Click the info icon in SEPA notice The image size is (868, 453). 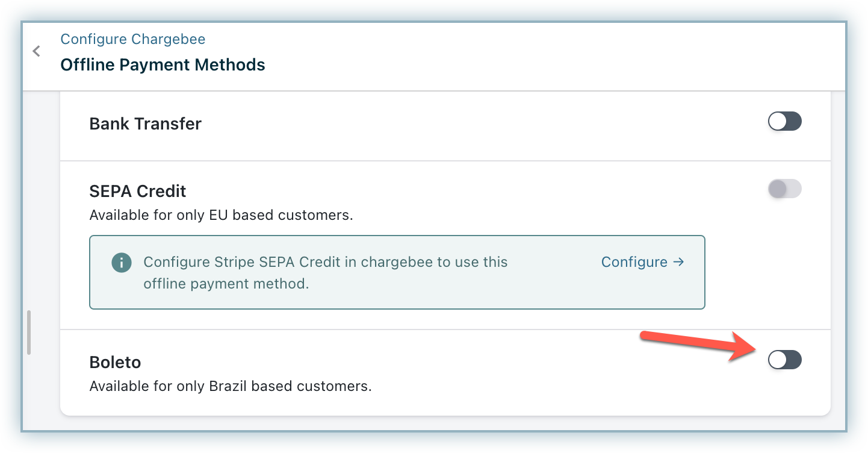(122, 263)
